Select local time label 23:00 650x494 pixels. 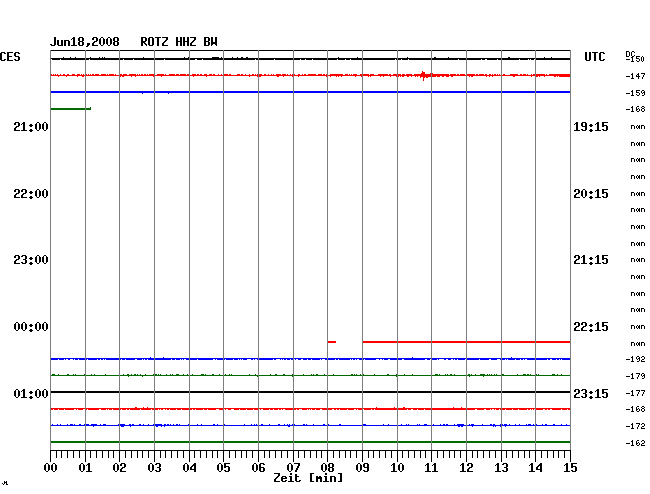[31, 260]
